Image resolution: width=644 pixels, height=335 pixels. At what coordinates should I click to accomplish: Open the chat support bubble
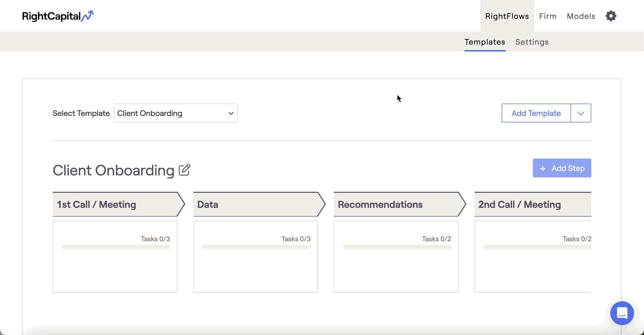pos(622,313)
